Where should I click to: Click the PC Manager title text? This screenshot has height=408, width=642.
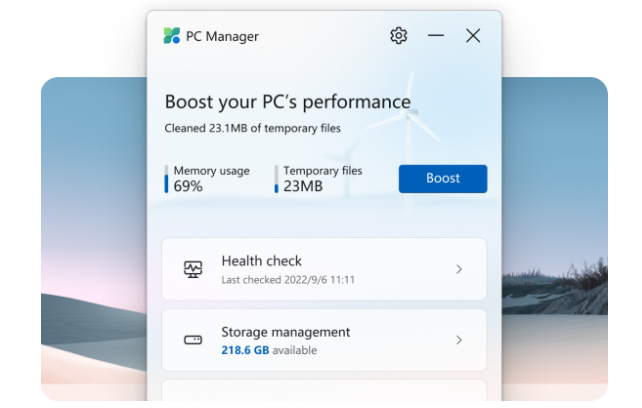click(222, 36)
